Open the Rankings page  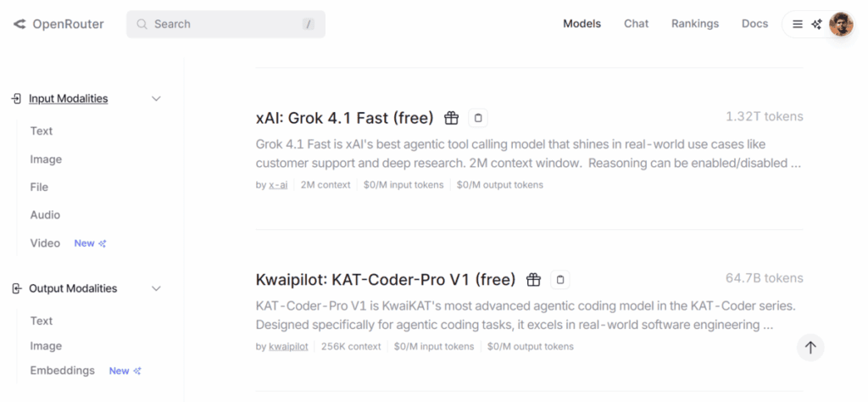pos(694,24)
